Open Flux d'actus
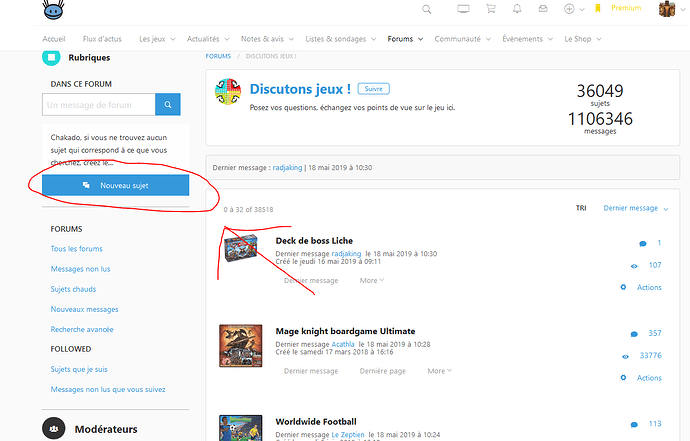This screenshot has height=441, width=690. pyautogui.click(x=102, y=39)
